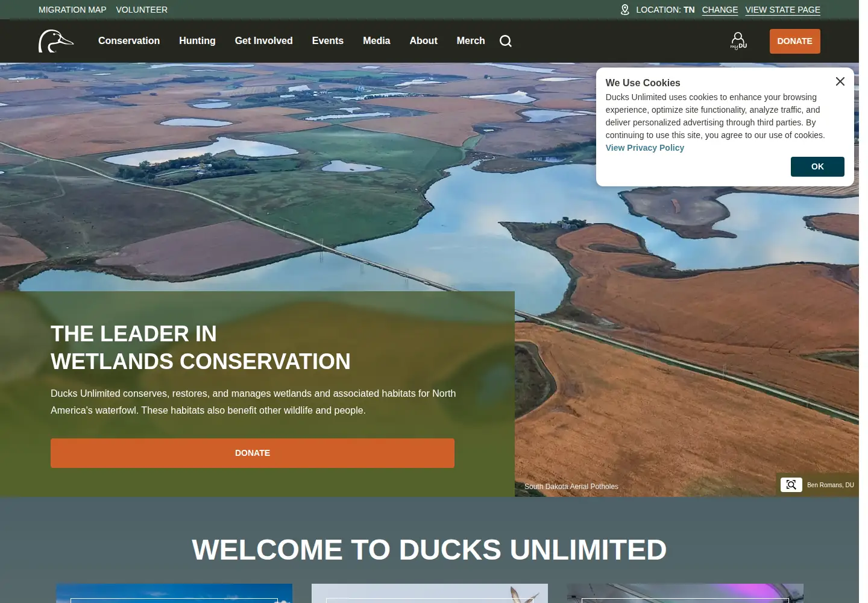Click the orange Donate button in header
Screen dimensions: 868x603
[x=795, y=41]
